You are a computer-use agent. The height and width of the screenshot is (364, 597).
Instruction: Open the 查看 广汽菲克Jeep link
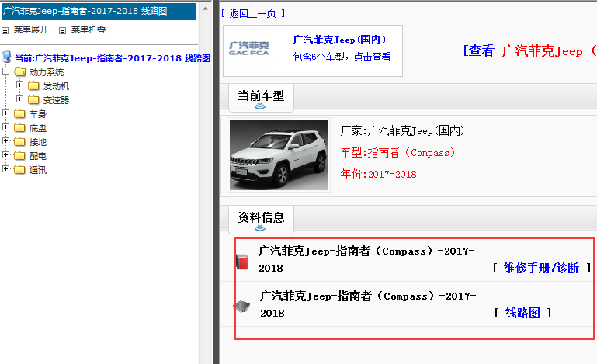coord(529,50)
